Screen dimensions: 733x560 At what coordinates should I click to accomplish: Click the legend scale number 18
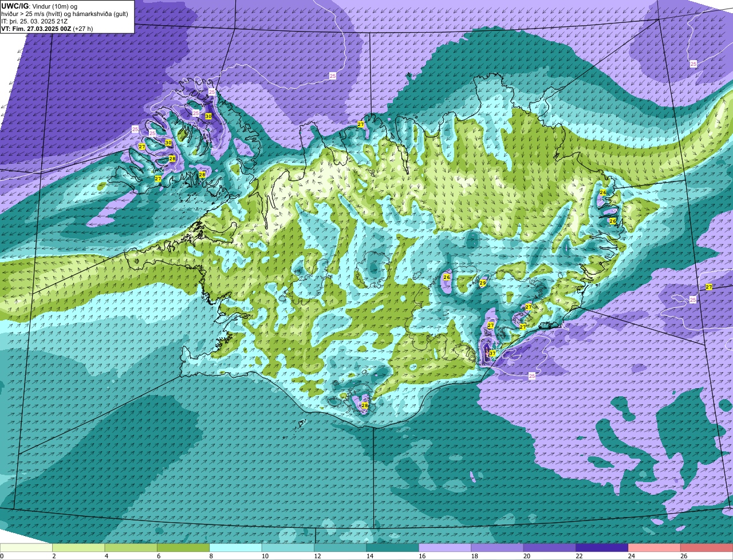click(474, 556)
